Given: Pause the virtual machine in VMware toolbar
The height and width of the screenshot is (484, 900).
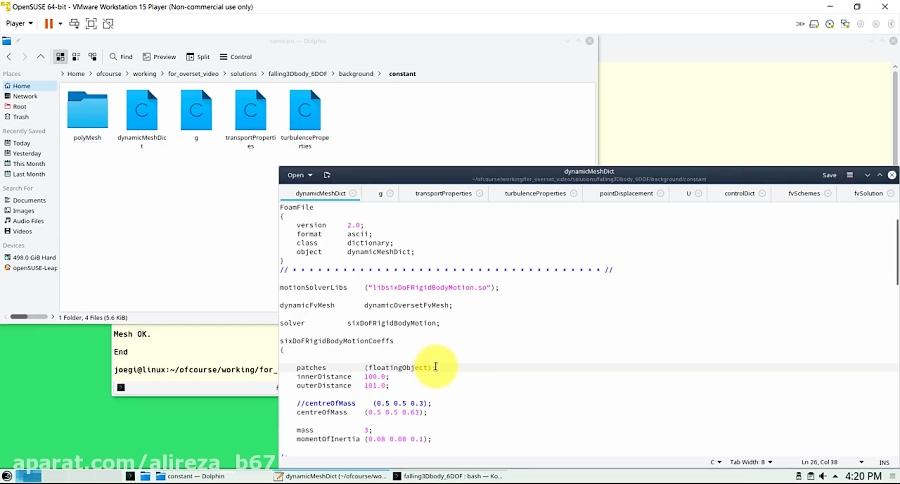Looking at the screenshot, I should [x=49, y=23].
